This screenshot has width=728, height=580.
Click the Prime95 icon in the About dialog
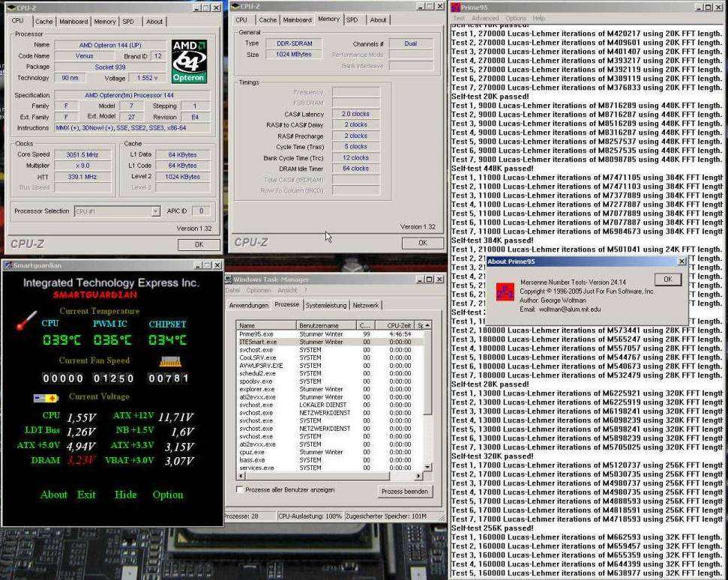tap(505, 292)
